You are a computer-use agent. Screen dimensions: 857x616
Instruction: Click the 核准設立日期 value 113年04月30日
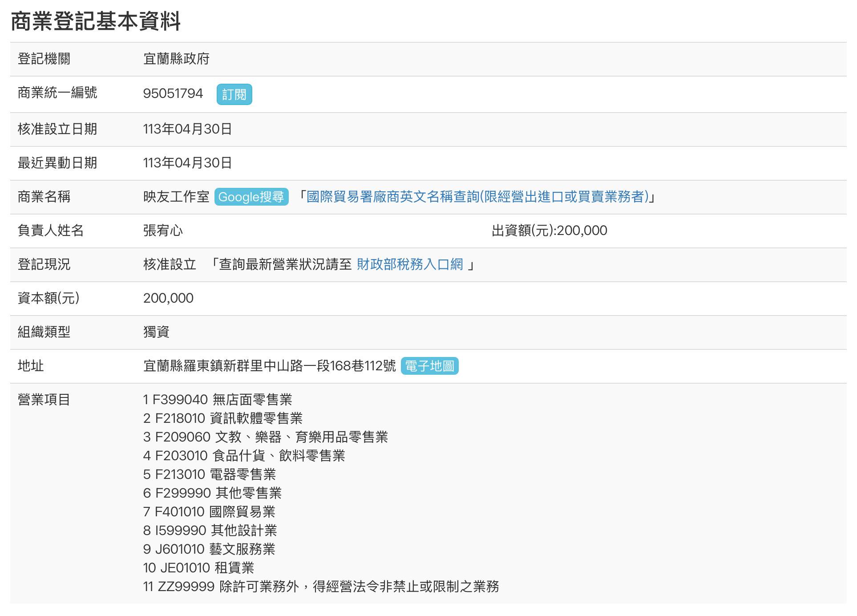pos(187,129)
